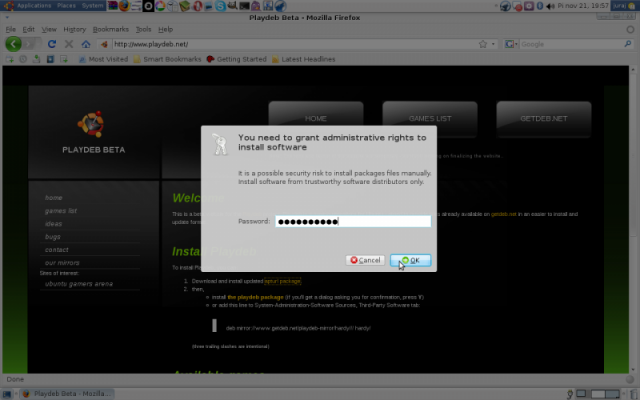Open the System menu in top panel
The image size is (640, 400).
tap(93, 6)
